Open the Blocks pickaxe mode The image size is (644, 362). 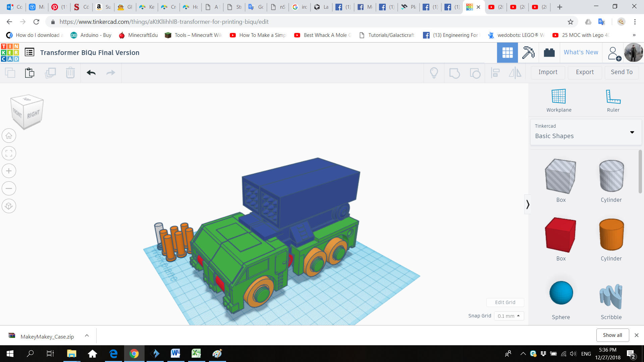(x=528, y=53)
